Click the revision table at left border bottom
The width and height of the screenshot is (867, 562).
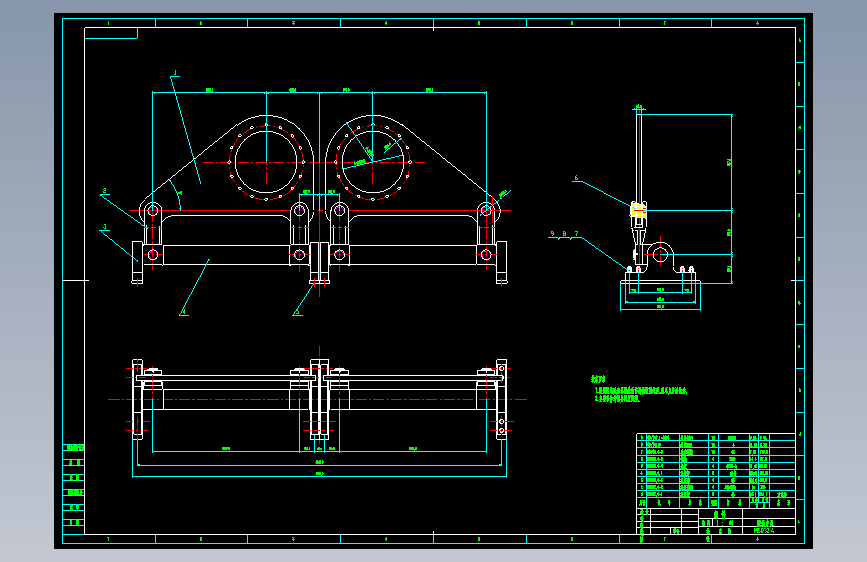(74, 485)
